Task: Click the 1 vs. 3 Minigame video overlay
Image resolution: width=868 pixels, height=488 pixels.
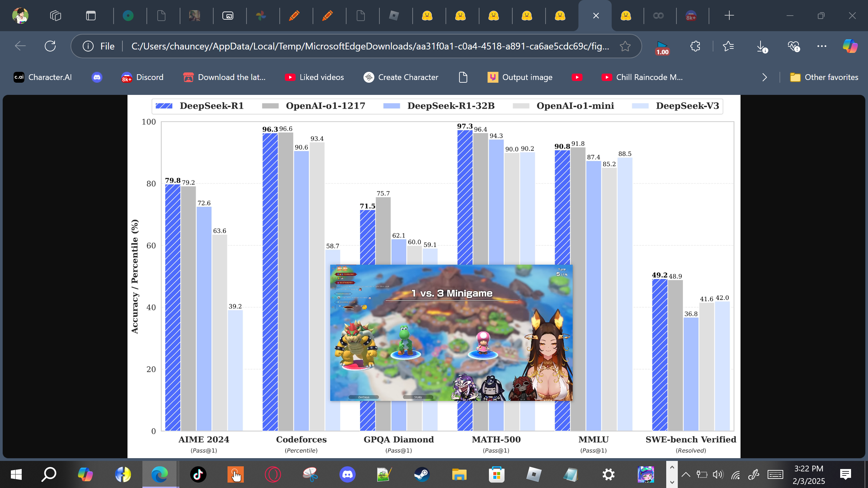Action: coord(451,333)
